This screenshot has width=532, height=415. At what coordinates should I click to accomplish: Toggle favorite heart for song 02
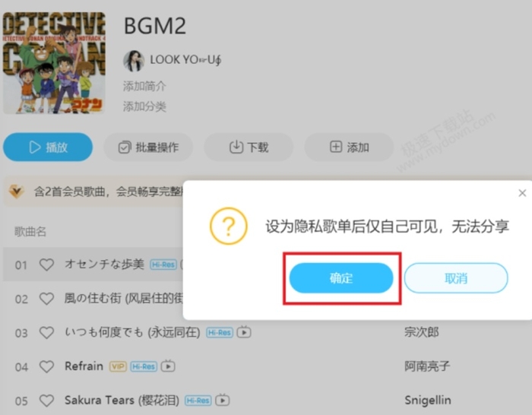point(46,299)
